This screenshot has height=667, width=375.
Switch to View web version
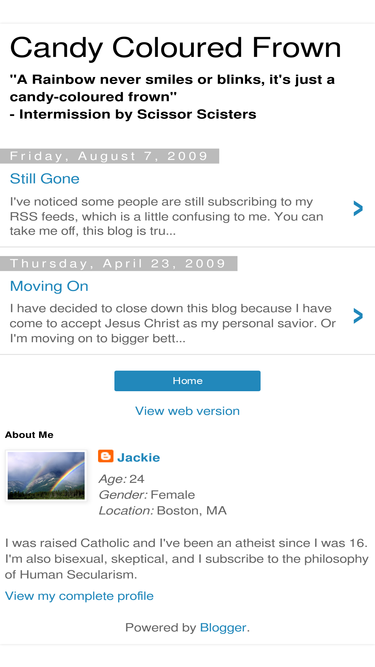(x=187, y=411)
